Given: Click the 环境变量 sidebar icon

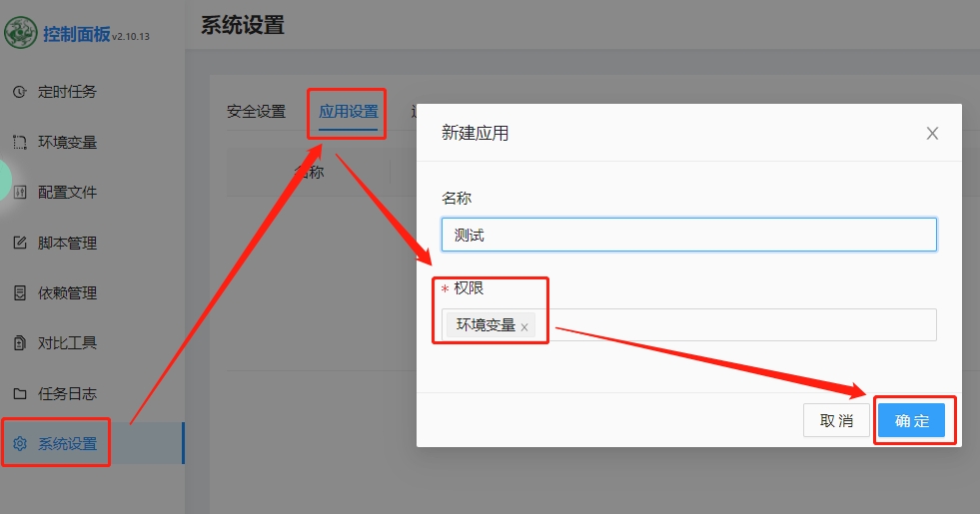Looking at the screenshot, I should [x=19, y=142].
